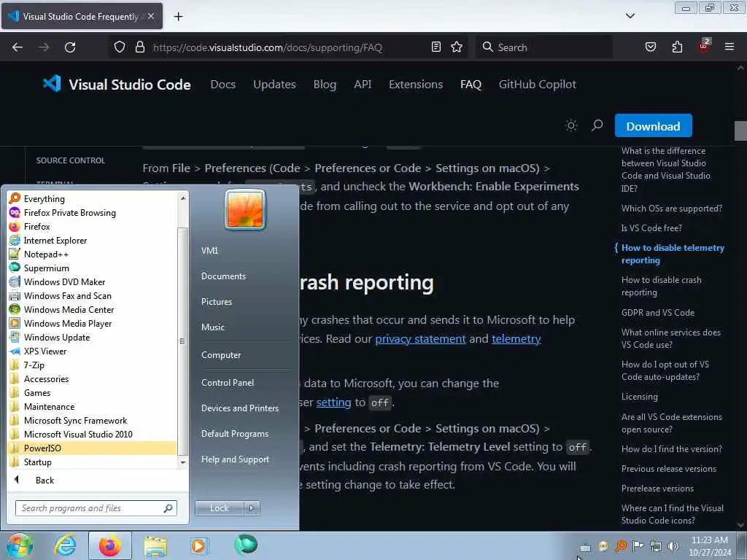The width and height of the screenshot is (747, 560).
Task: Go back with the browser back arrow
Action: tap(18, 47)
